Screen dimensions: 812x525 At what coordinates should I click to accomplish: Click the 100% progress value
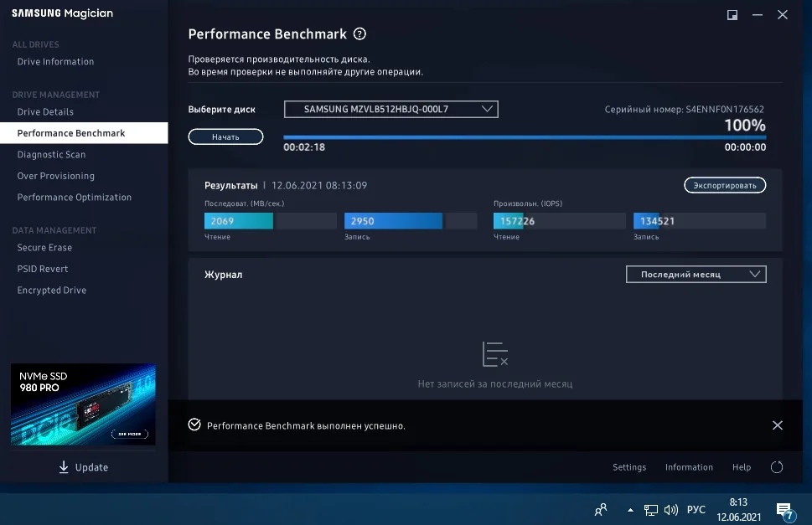pyautogui.click(x=745, y=125)
